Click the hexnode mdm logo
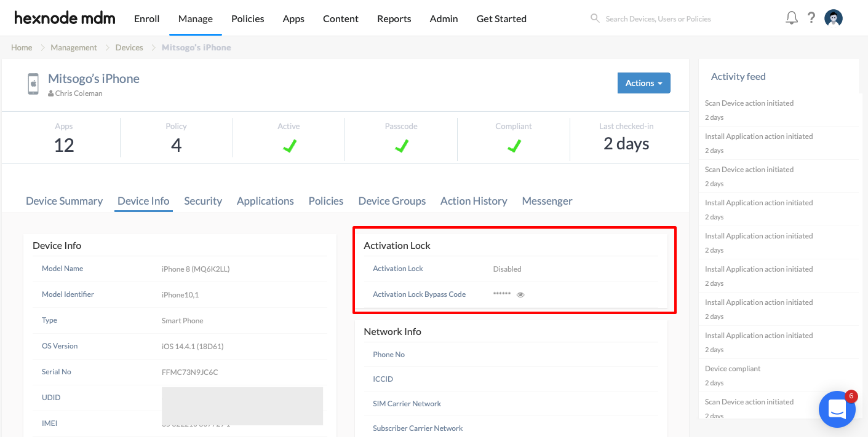Image resolution: width=868 pixels, height=437 pixels. [65, 18]
